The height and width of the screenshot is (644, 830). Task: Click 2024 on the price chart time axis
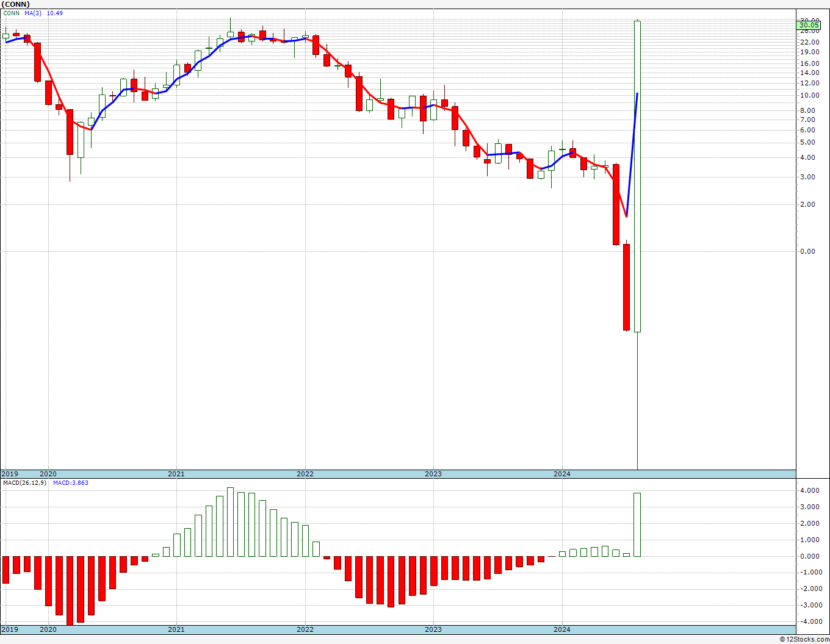[x=562, y=474]
